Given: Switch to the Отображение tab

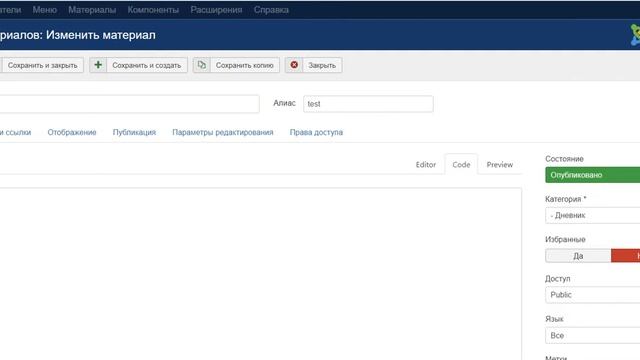Looking at the screenshot, I should point(72,132).
